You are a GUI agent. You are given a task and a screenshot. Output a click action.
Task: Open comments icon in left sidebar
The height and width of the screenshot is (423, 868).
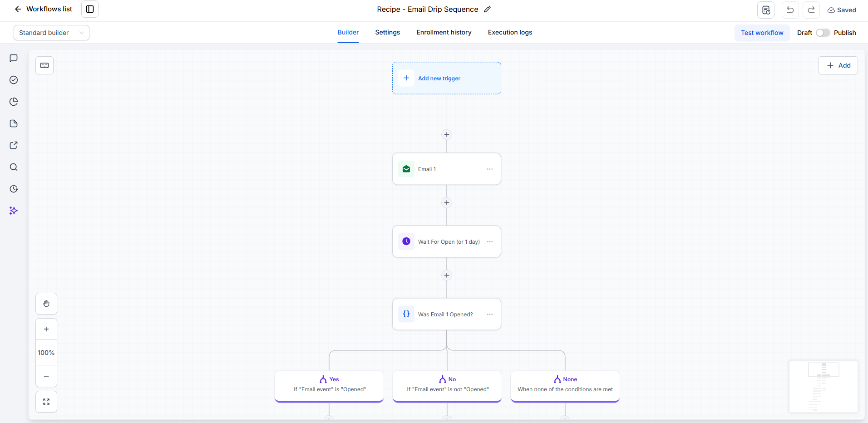(14, 58)
